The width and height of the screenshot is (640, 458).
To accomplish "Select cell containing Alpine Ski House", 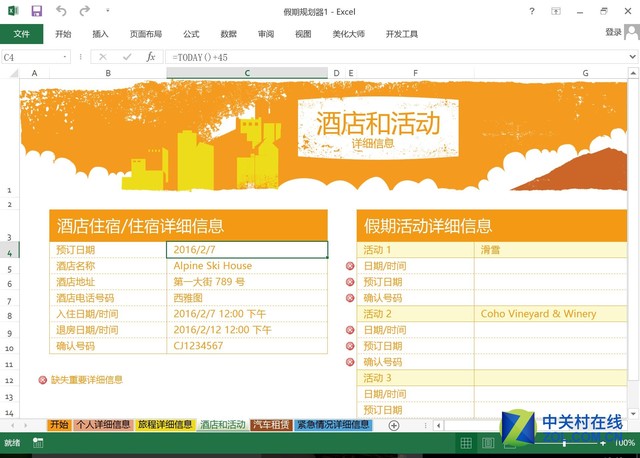I will (247, 266).
